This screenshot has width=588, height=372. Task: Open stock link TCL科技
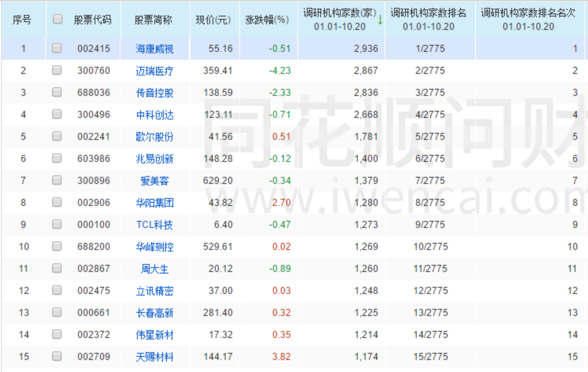(155, 225)
